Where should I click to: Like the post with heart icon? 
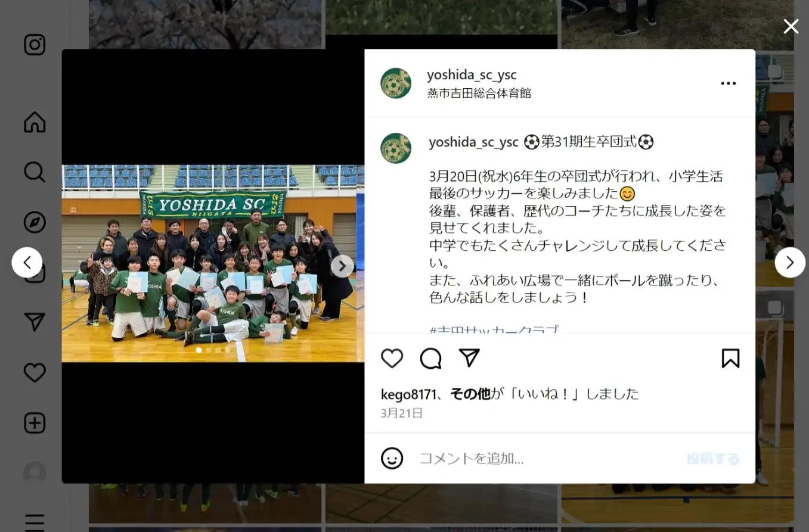392,358
